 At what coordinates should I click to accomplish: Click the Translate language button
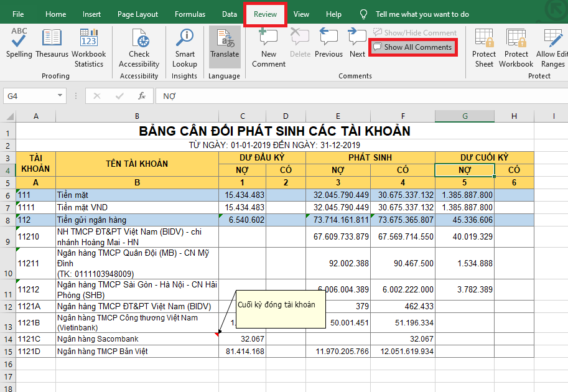(x=225, y=44)
